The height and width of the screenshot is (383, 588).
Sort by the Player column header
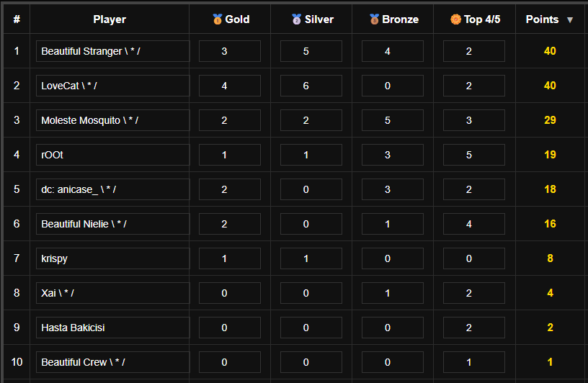tap(110, 19)
